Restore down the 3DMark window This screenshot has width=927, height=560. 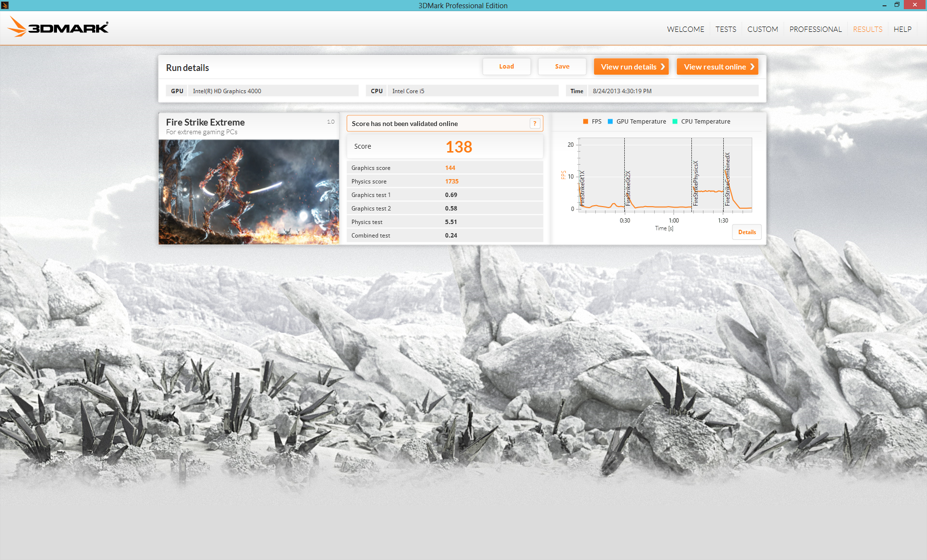click(897, 5)
